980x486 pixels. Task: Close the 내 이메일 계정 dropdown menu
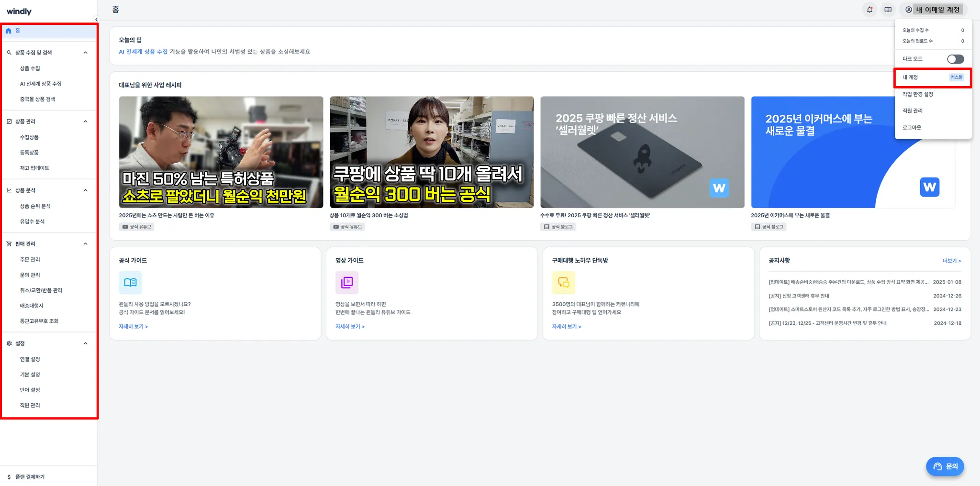[x=933, y=10]
